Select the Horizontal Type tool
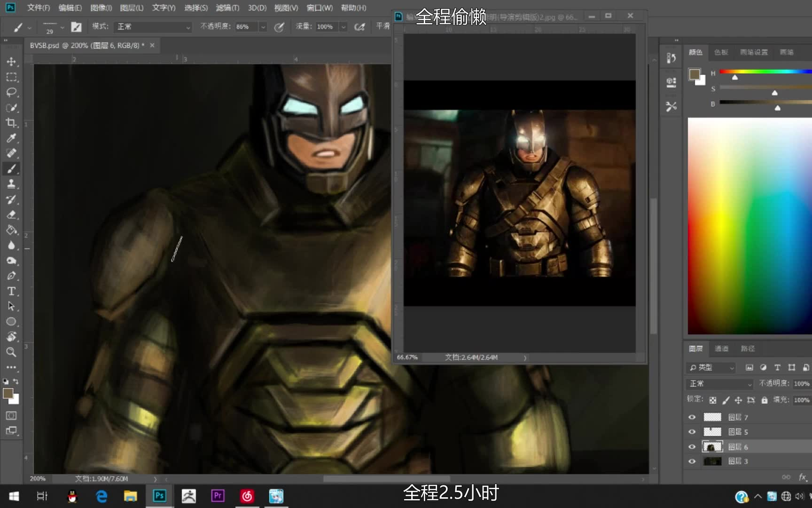This screenshot has height=508, width=812. tap(11, 291)
